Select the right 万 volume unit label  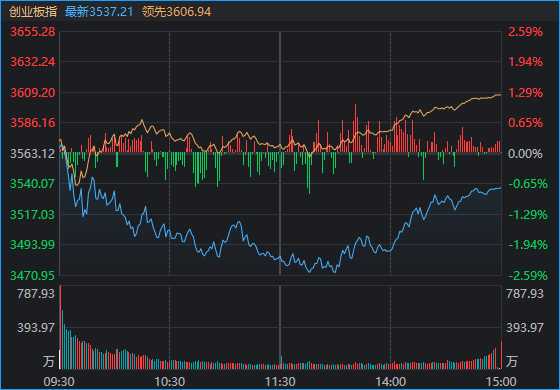point(512,361)
